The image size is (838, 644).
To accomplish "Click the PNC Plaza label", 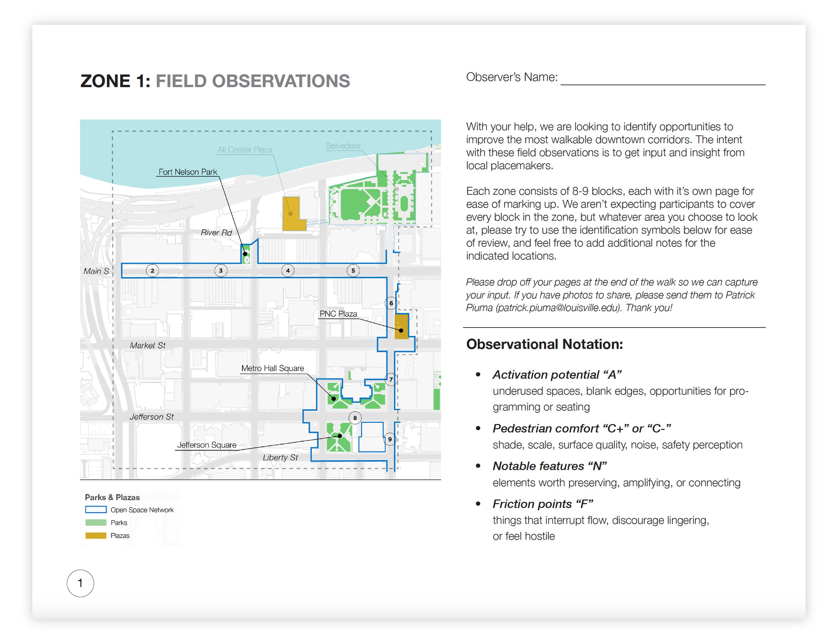I will click(338, 314).
